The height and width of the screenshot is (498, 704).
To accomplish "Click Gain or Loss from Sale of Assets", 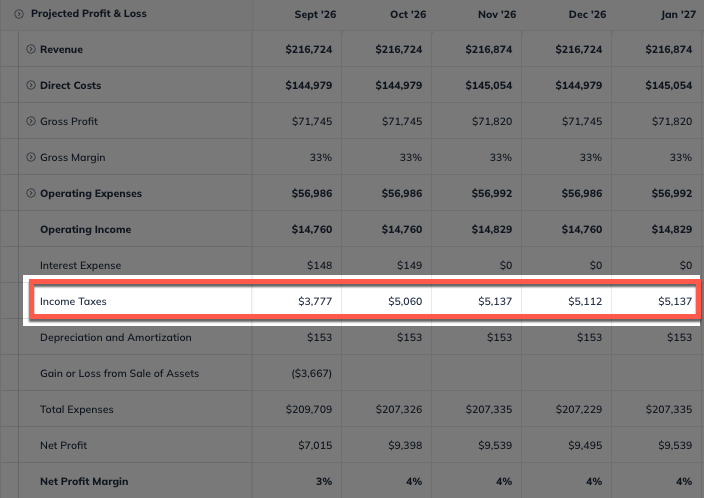I will [x=119, y=373].
